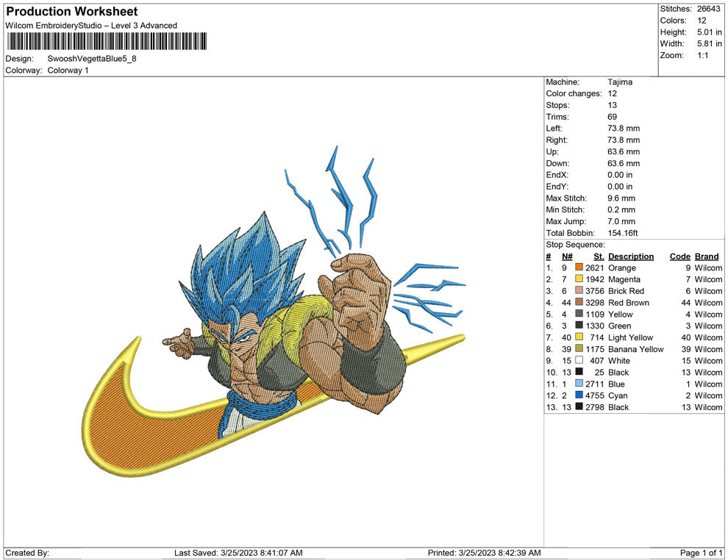
Task: Click the embroidery design preview image
Action: point(274,311)
